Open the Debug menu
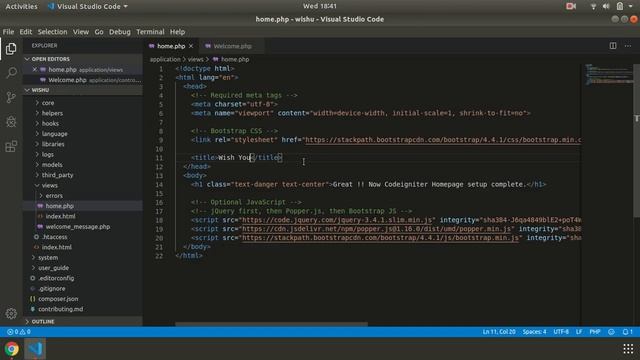The width and height of the screenshot is (640, 360). click(x=120, y=32)
